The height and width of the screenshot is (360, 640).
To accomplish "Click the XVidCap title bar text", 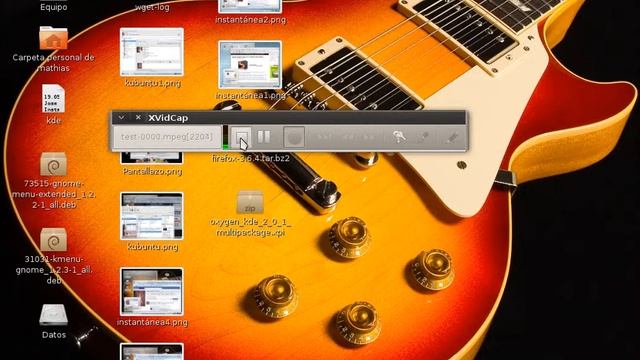I will click(168, 118).
